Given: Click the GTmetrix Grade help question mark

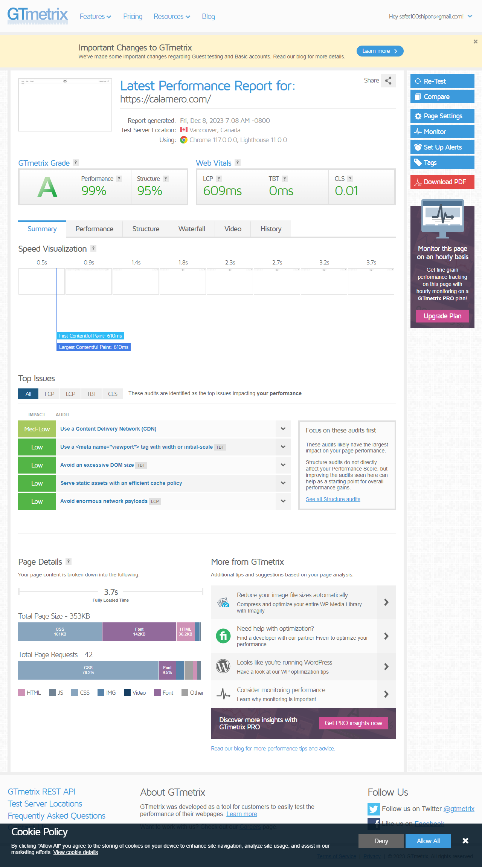Looking at the screenshot, I should [x=76, y=163].
